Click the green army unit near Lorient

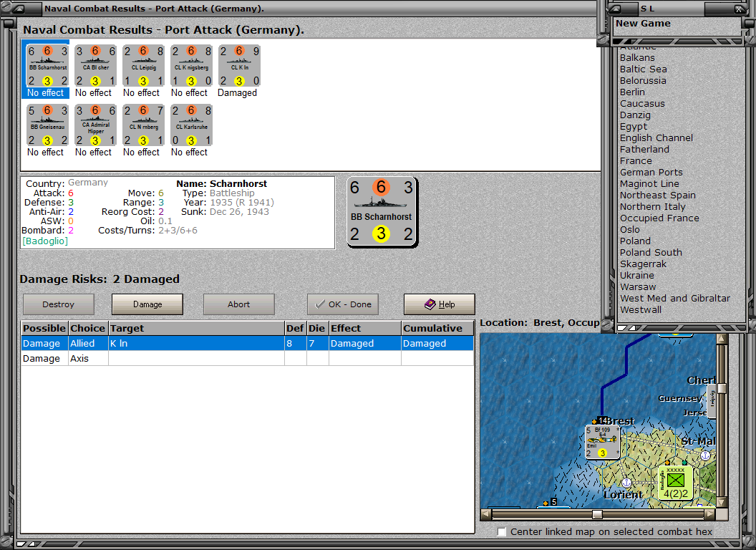(675, 482)
